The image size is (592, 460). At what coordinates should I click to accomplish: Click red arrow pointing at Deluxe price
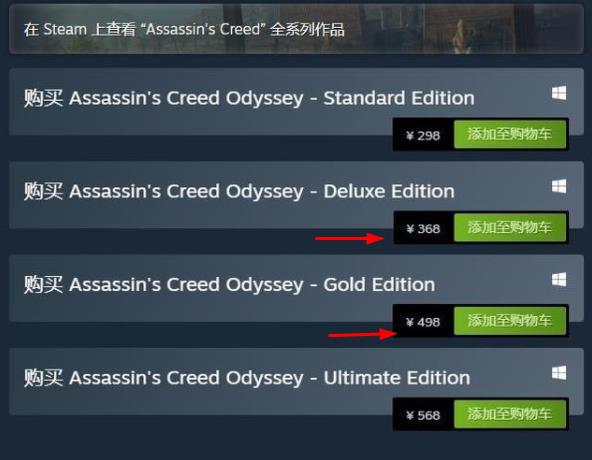(x=350, y=238)
